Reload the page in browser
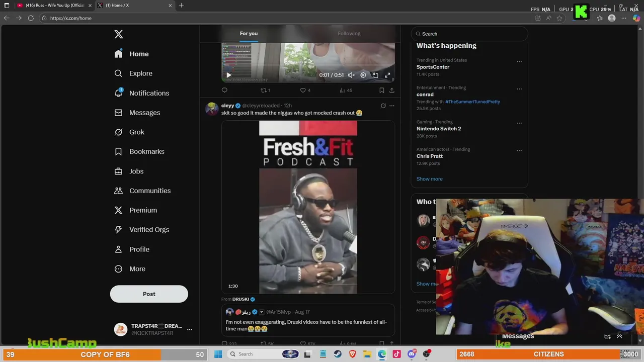 [31, 18]
